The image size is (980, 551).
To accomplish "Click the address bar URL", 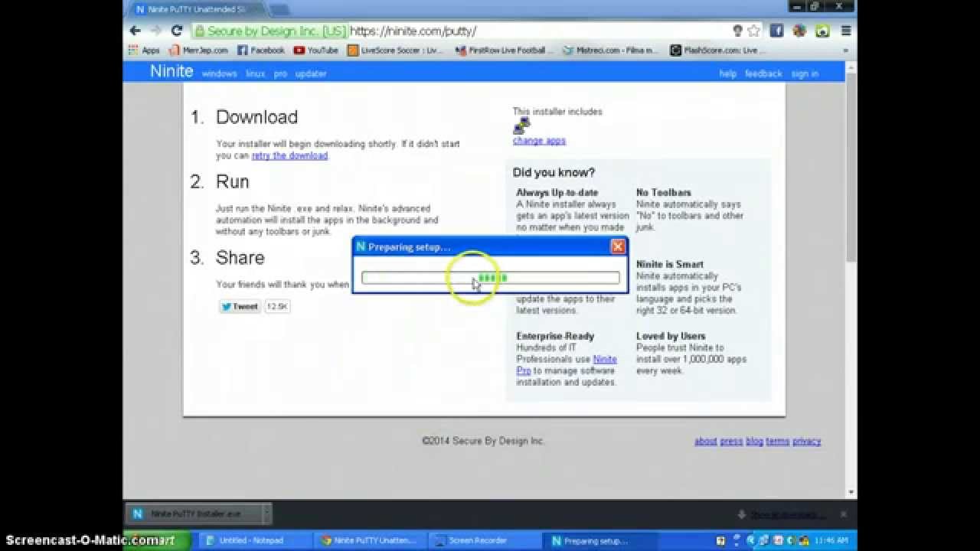I will [x=413, y=31].
